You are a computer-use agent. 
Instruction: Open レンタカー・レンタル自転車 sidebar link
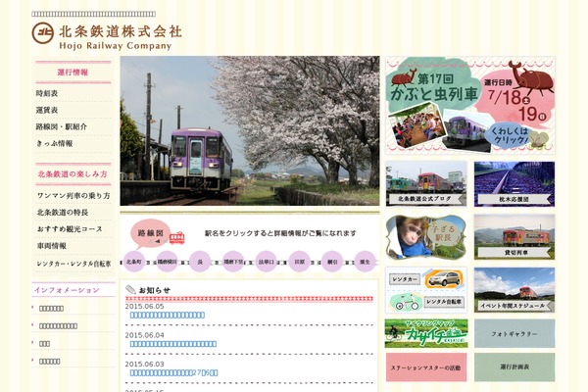coord(73,264)
